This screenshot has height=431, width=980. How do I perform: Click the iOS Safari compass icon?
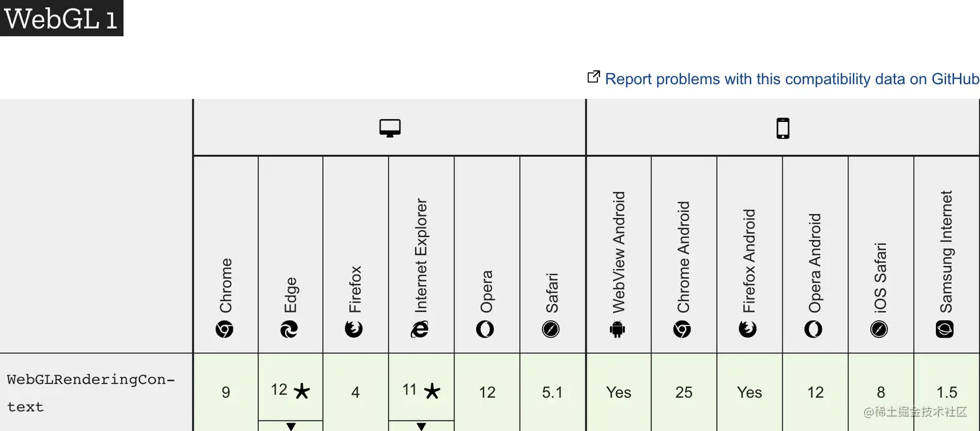[x=880, y=329]
